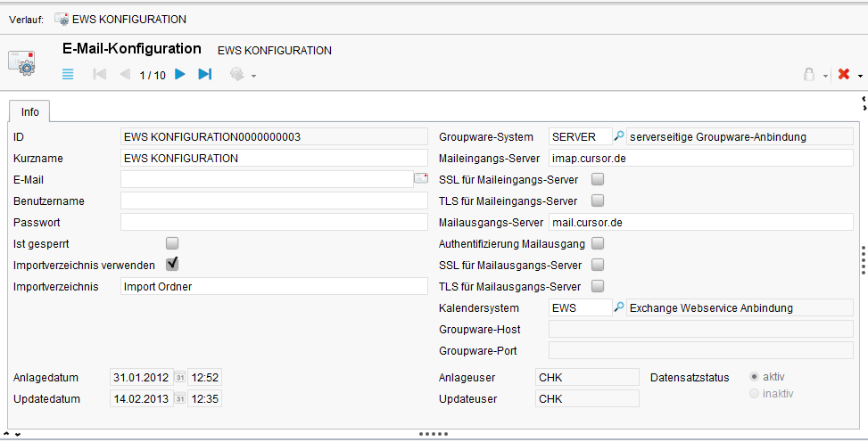Screen dimensions: 868x442
Task: Click EWS KONFIGURATION breadcrumb in Verlauf
Action: (x=120, y=19)
